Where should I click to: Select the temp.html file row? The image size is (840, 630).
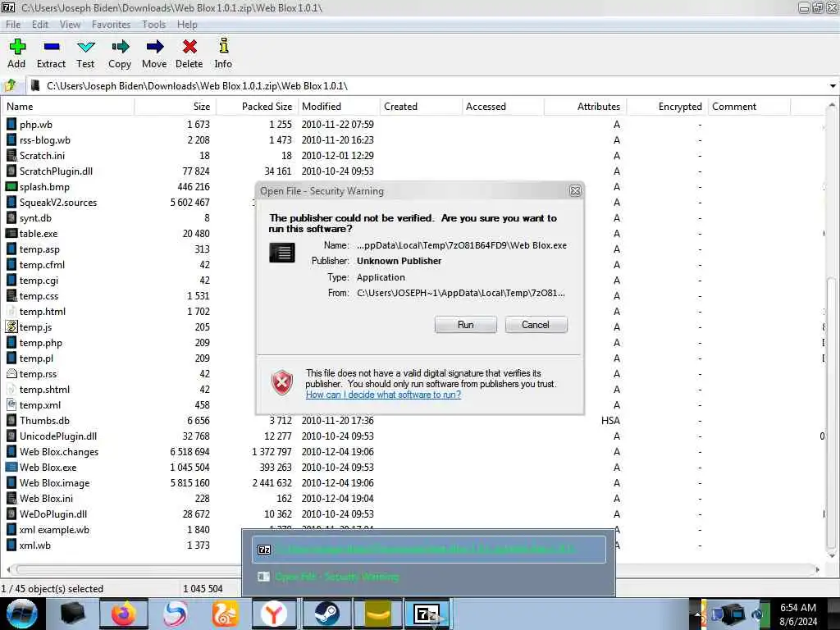pos(413,311)
